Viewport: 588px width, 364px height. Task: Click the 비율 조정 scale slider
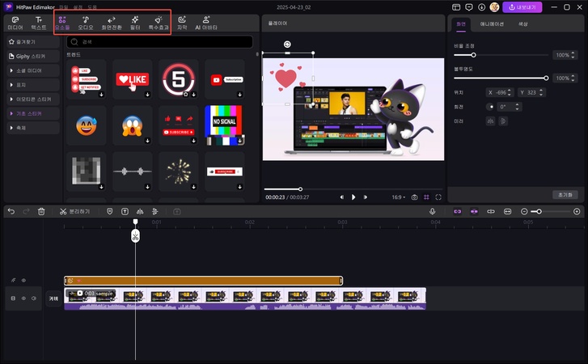(x=501, y=55)
